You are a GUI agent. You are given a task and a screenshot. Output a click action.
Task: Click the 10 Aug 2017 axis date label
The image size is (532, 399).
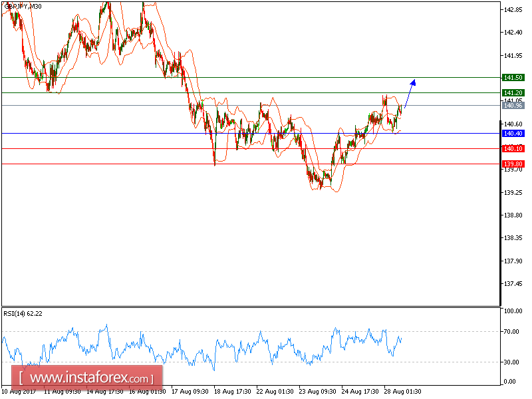click(20, 391)
